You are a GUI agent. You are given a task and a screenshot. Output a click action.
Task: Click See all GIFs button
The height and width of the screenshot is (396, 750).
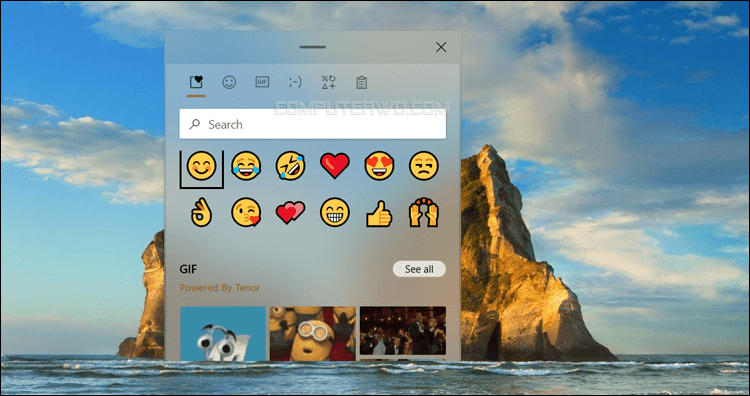[x=419, y=269]
